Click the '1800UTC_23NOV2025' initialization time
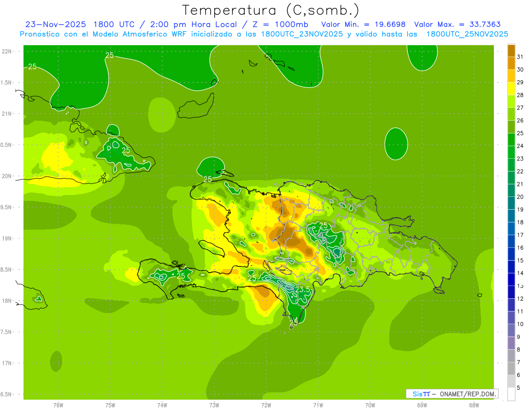Viewport: 532px width, 411px height. (302, 34)
